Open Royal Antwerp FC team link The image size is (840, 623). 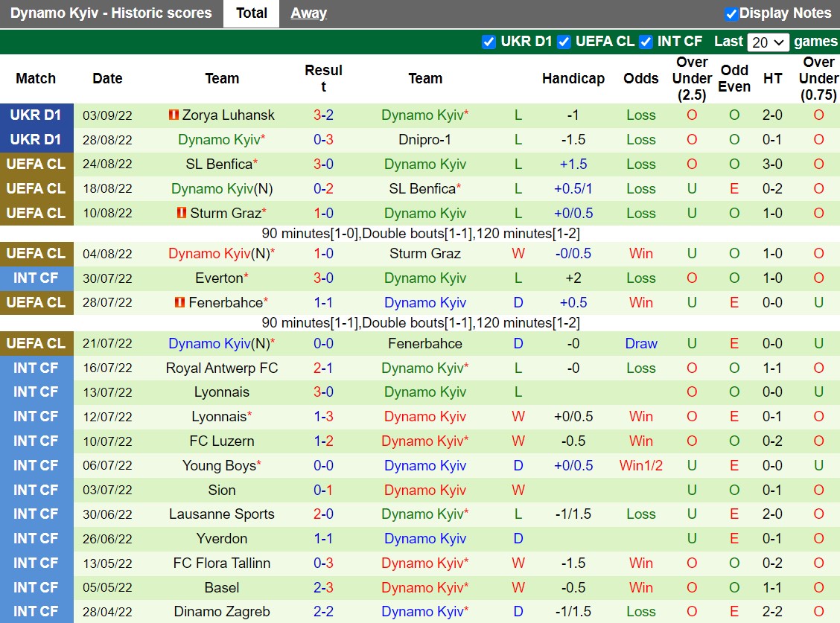pyautogui.click(x=222, y=368)
